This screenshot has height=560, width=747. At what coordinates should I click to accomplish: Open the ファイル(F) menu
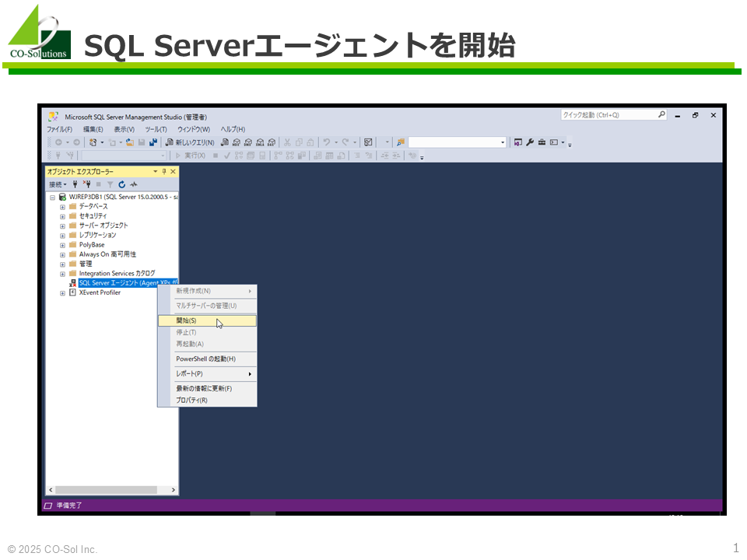[59, 130]
